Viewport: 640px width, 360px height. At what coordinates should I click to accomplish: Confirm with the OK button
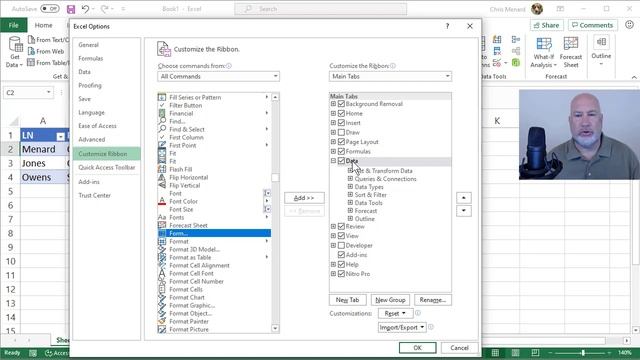pyautogui.click(x=418, y=348)
